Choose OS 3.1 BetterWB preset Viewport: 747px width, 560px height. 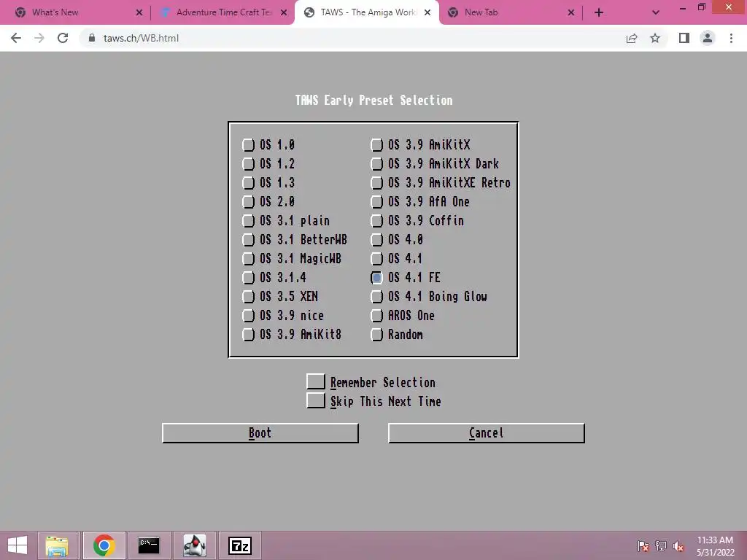click(x=248, y=239)
